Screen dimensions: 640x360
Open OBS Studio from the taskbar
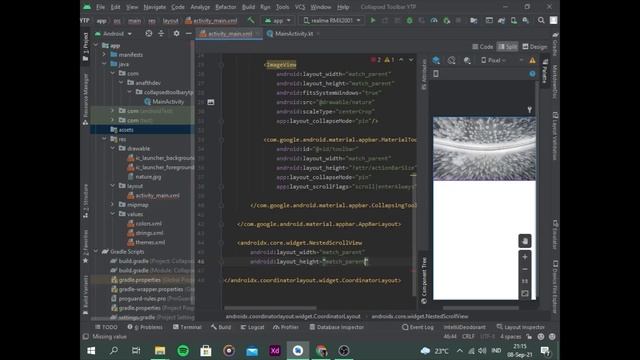point(344,351)
